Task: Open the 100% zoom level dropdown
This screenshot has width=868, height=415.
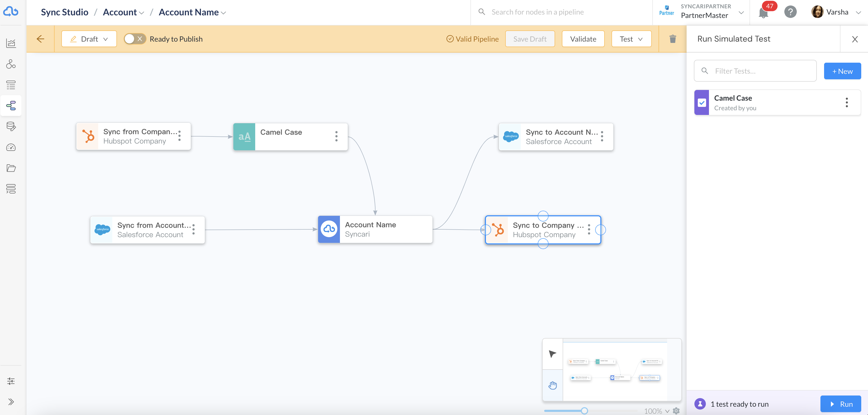Action: coord(656,411)
